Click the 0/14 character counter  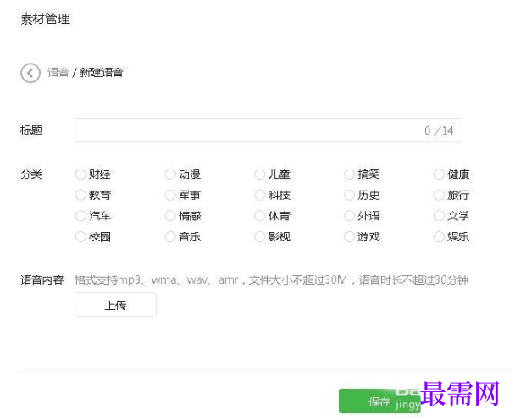[x=439, y=130]
